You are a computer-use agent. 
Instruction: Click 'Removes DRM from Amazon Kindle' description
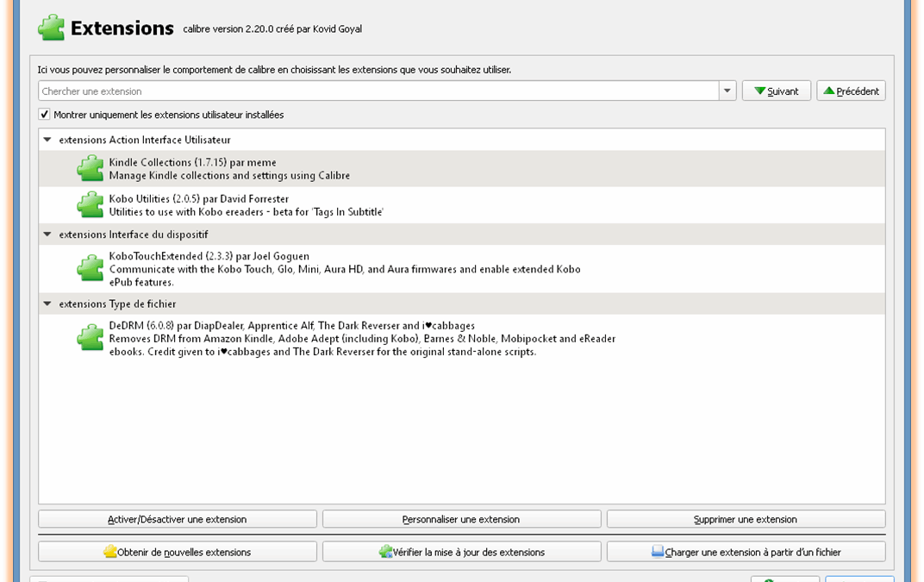[362, 345]
